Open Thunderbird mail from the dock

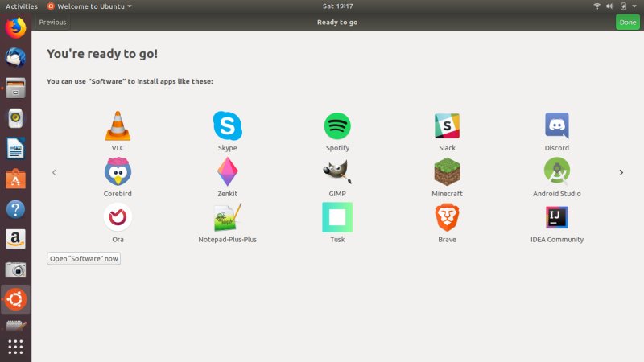tap(15, 58)
